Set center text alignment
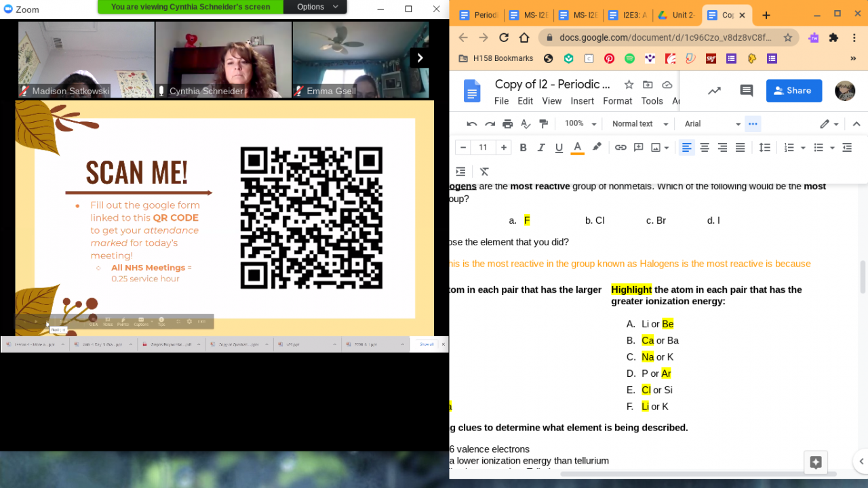 pyautogui.click(x=705, y=148)
